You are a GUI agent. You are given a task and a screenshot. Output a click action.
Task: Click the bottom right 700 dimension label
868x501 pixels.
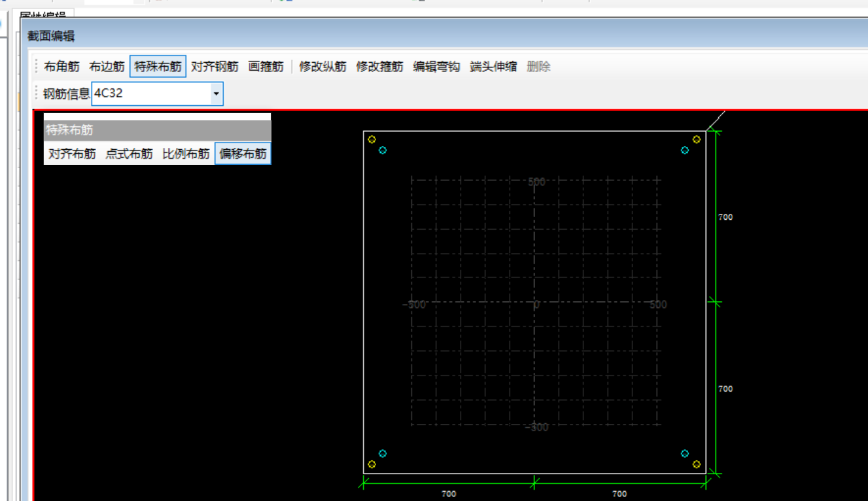(619, 494)
